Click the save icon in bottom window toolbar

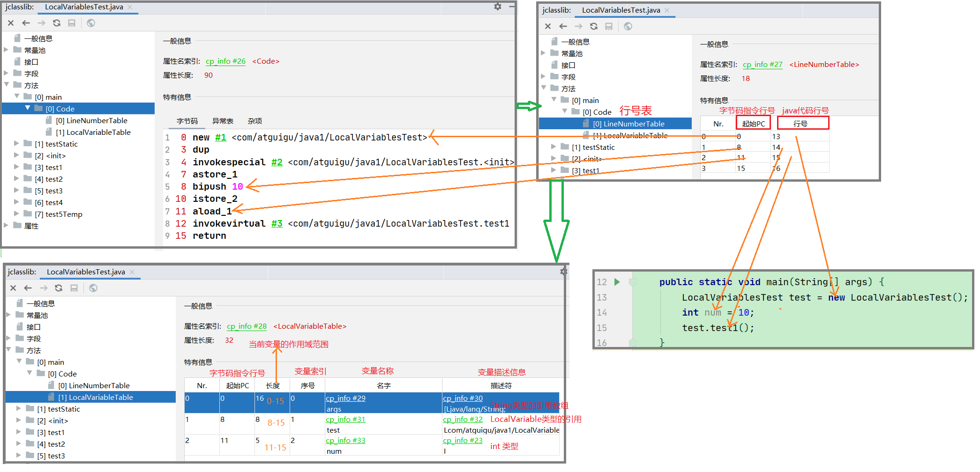point(74,288)
